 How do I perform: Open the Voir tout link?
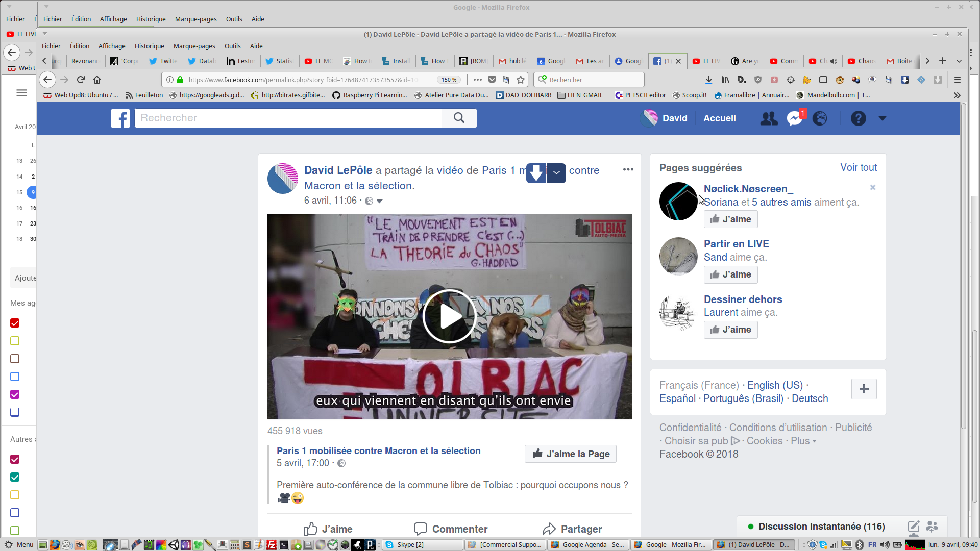pyautogui.click(x=859, y=167)
